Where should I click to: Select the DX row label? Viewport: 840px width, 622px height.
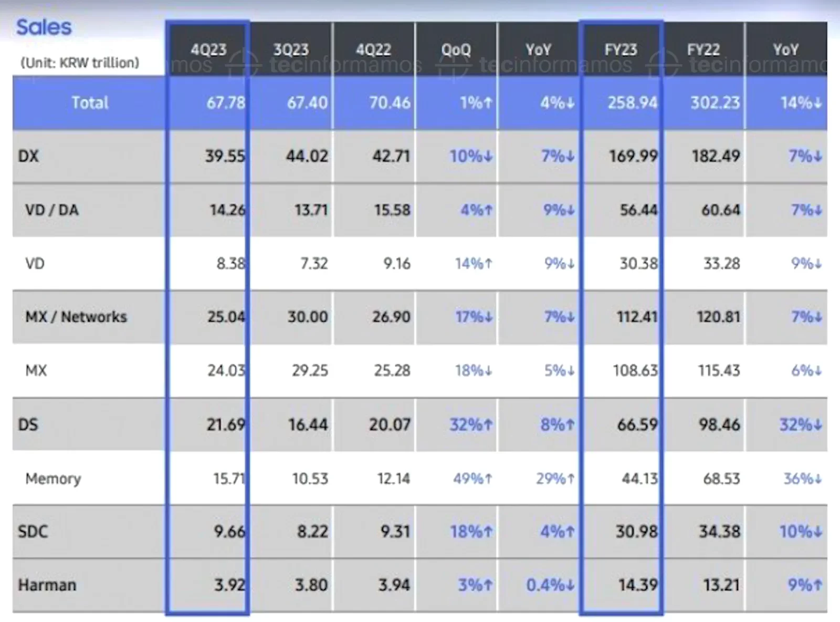point(28,156)
